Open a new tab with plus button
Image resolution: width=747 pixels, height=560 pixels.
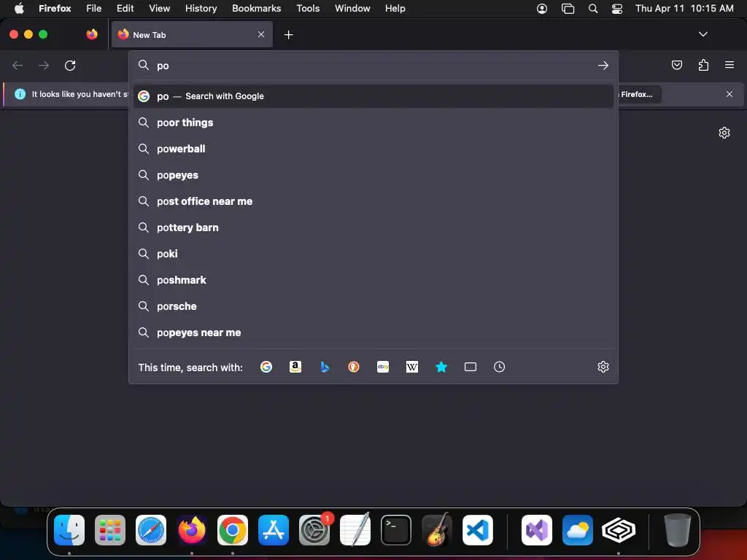288,35
